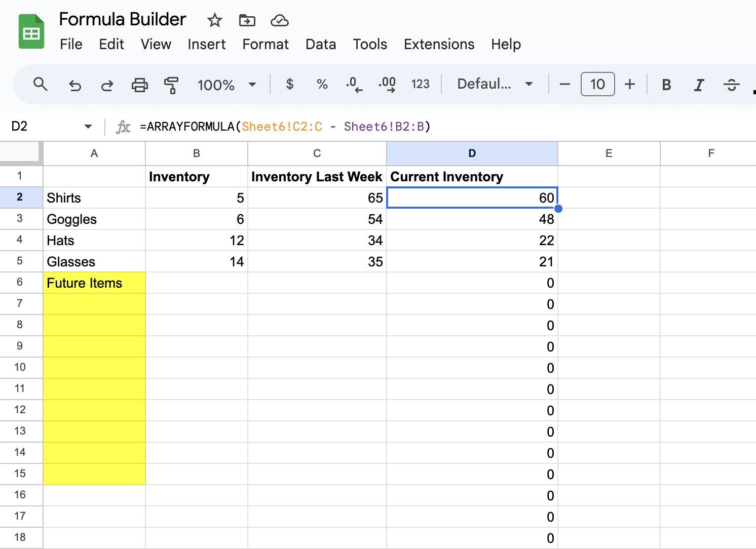Check document cloud save status
756x549 pixels.
click(279, 21)
